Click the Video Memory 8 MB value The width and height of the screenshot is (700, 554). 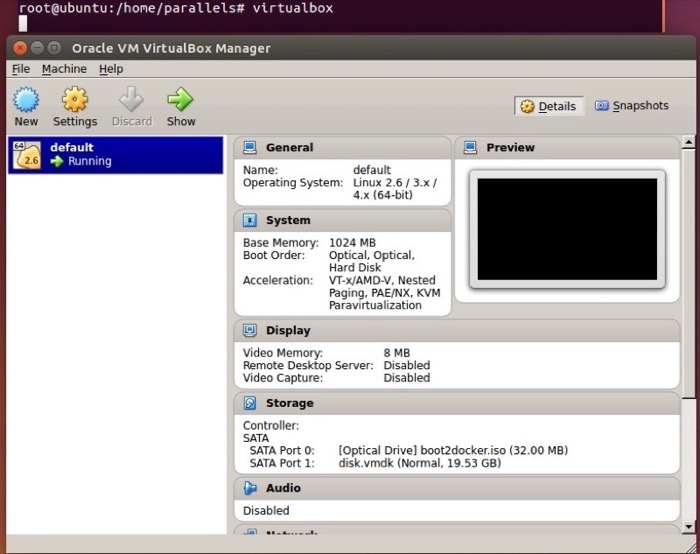396,353
